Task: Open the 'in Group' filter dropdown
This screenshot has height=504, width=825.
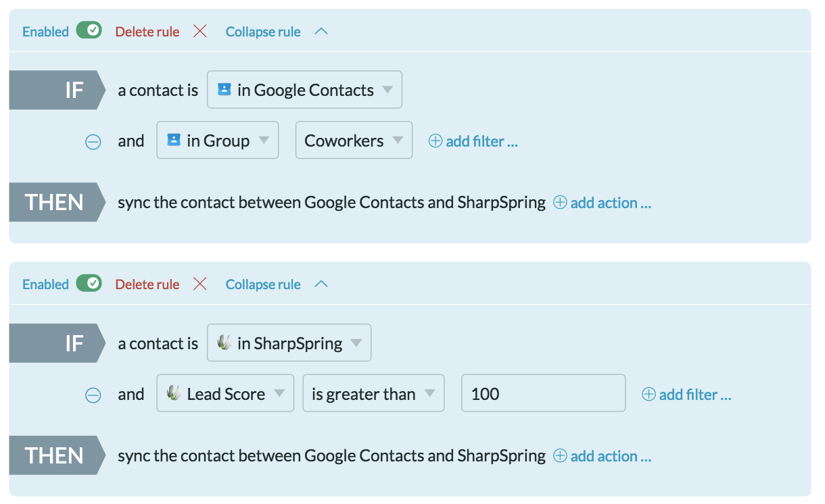Action: coord(217,141)
